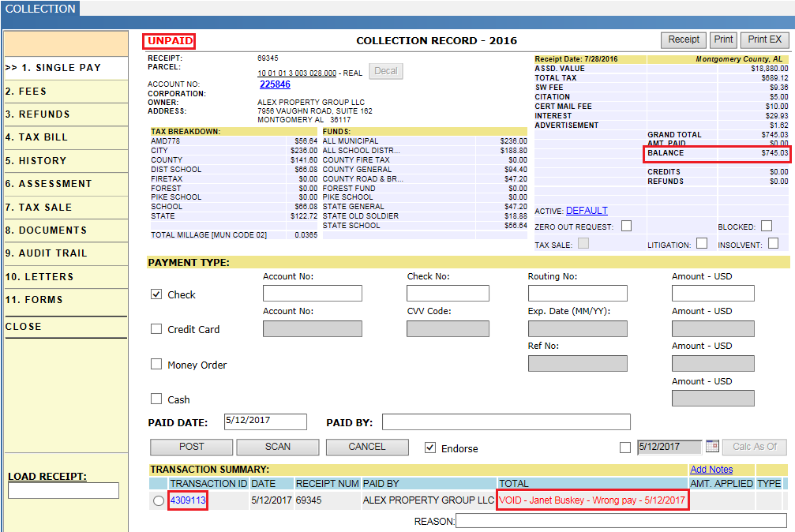Click the Calc As Of button
Viewport: 795px width, 532px height.
(755, 447)
